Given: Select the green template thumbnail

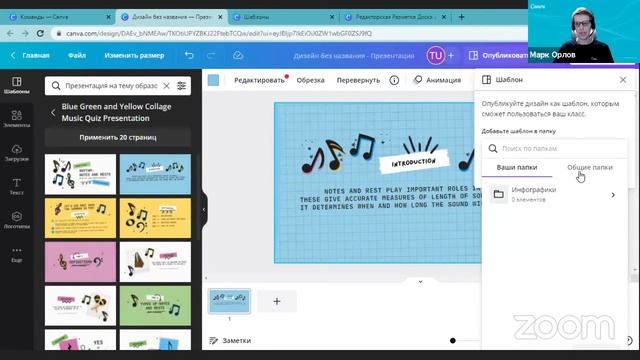Looking at the screenshot, I should point(155,306).
